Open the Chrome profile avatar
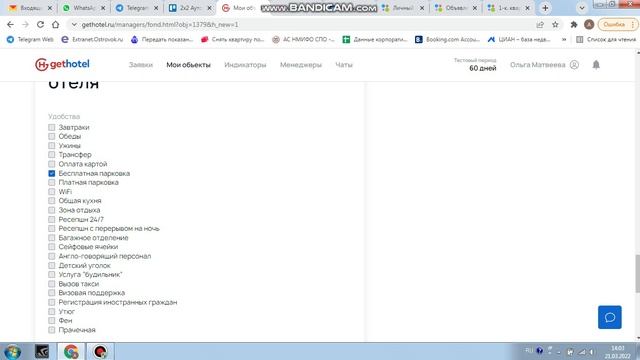640x360 pixels. coord(589,24)
